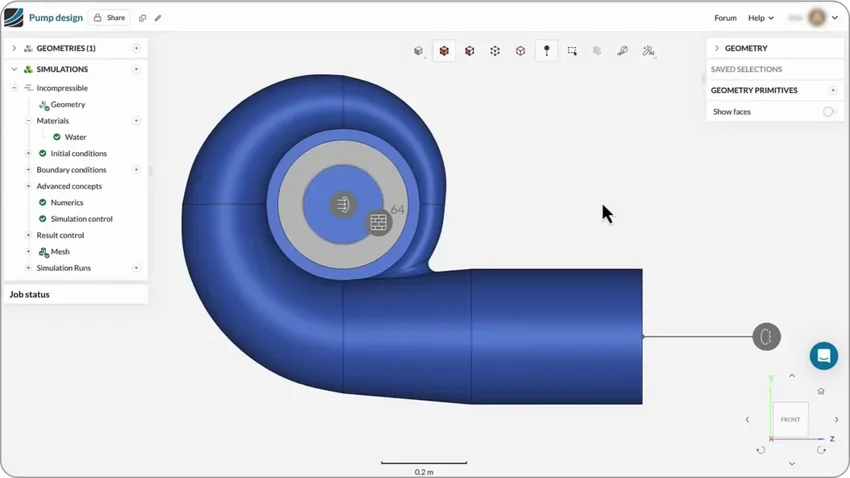Click the velocity inlet marker on the model
Viewport: 850px width, 478px height.
343,204
